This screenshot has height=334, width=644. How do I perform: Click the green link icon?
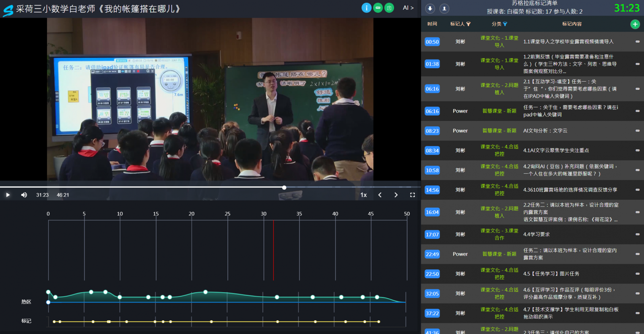coord(378,8)
